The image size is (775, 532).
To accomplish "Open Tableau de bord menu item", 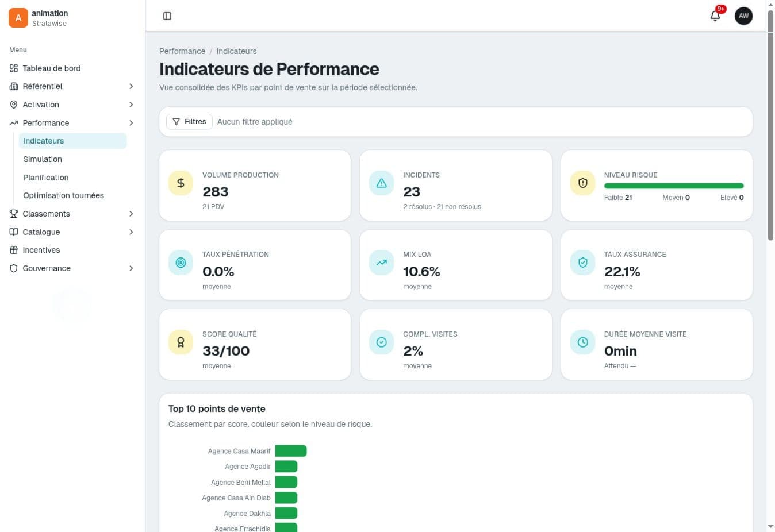I will [72, 68].
